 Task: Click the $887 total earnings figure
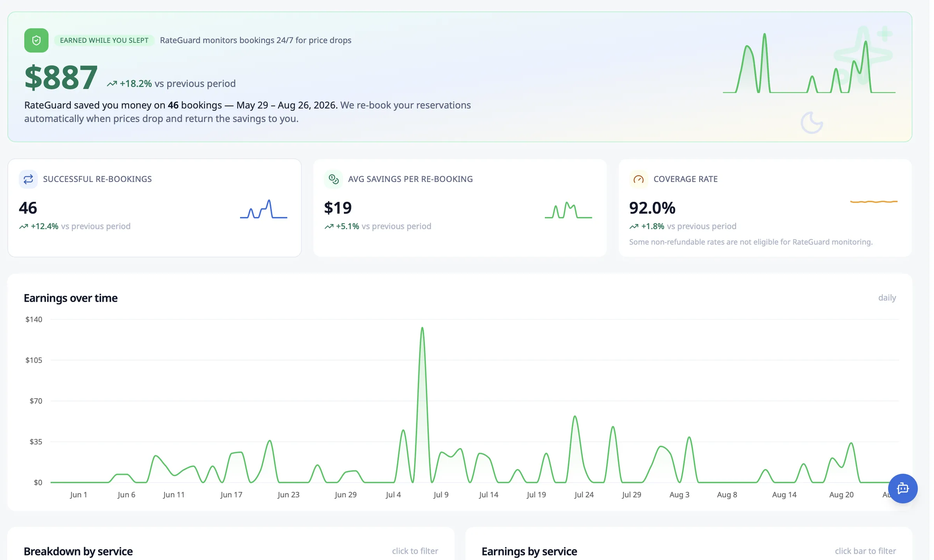[x=61, y=77]
